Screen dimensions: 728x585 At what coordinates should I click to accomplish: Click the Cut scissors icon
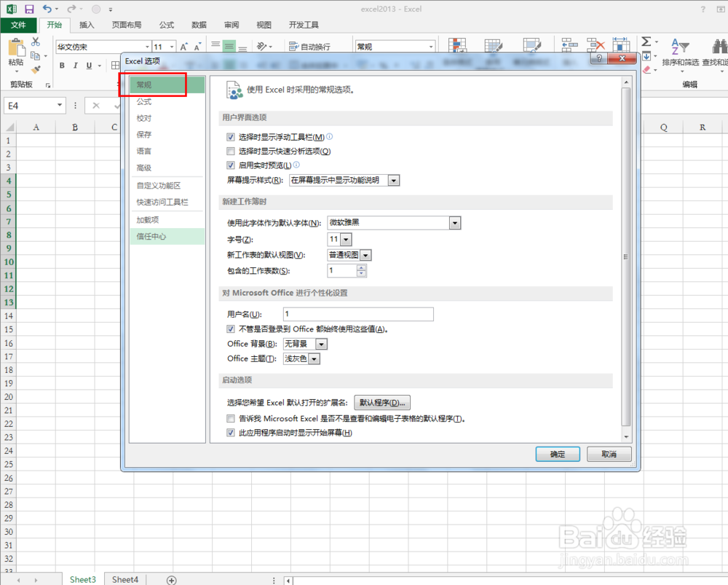35,42
